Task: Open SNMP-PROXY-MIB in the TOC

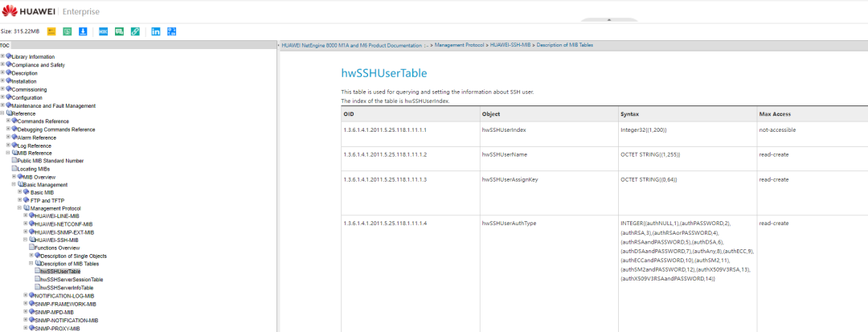Action: pos(57,329)
